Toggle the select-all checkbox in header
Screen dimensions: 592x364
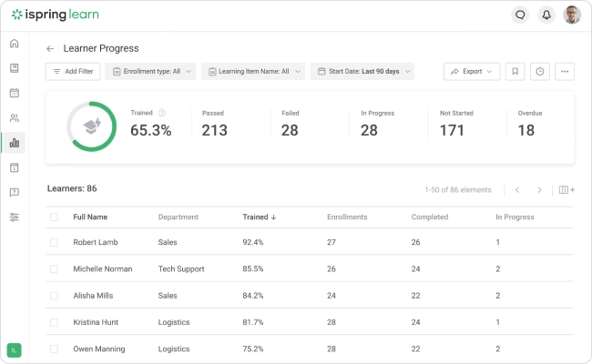point(54,217)
